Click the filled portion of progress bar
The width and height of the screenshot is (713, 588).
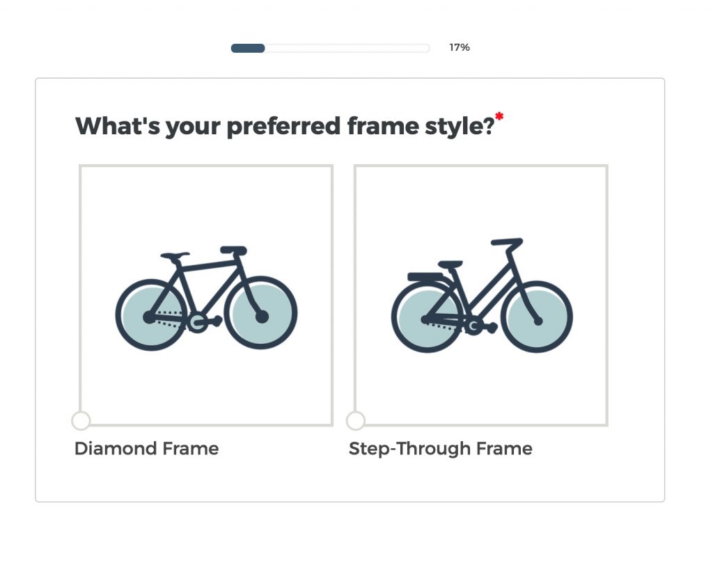click(248, 48)
